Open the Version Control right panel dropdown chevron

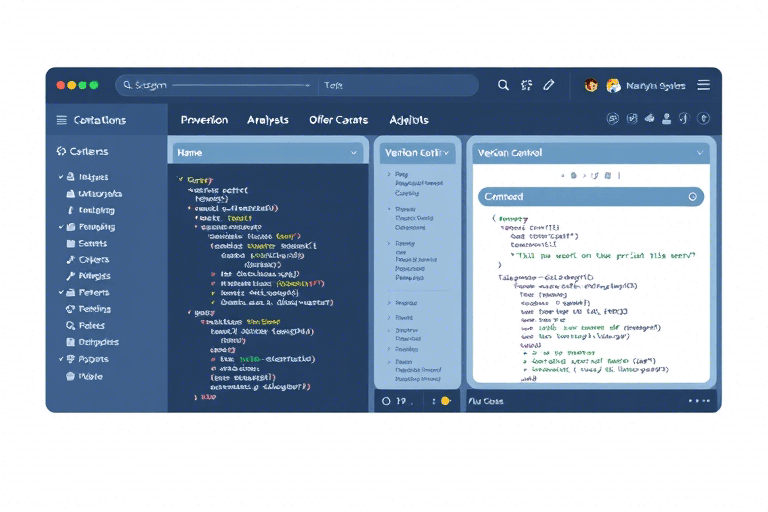pyautogui.click(x=701, y=153)
